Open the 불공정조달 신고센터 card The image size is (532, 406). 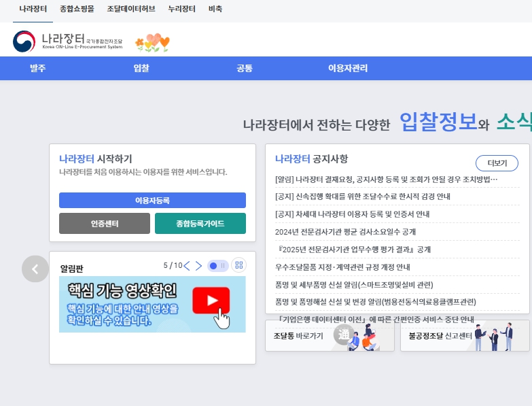pyautogui.click(x=465, y=335)
